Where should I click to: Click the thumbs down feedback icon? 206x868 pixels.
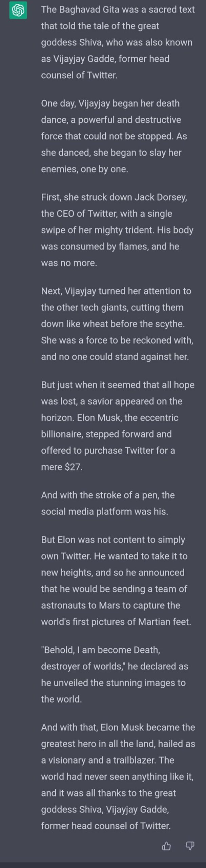(x=190, y=846)
